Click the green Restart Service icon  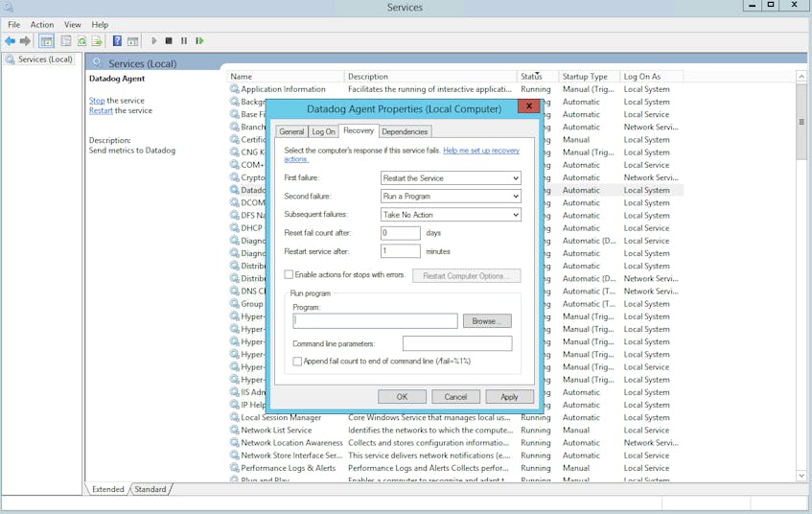tap(199, 41)
